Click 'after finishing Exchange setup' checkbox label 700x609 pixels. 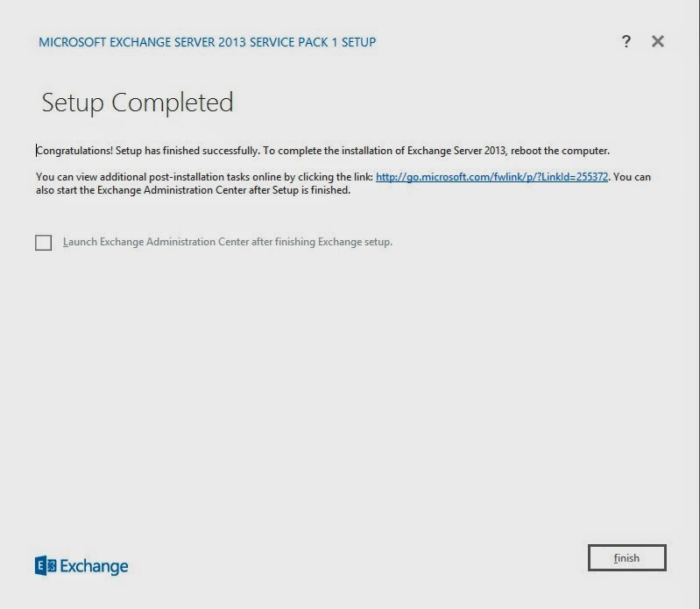coord(322,242)
